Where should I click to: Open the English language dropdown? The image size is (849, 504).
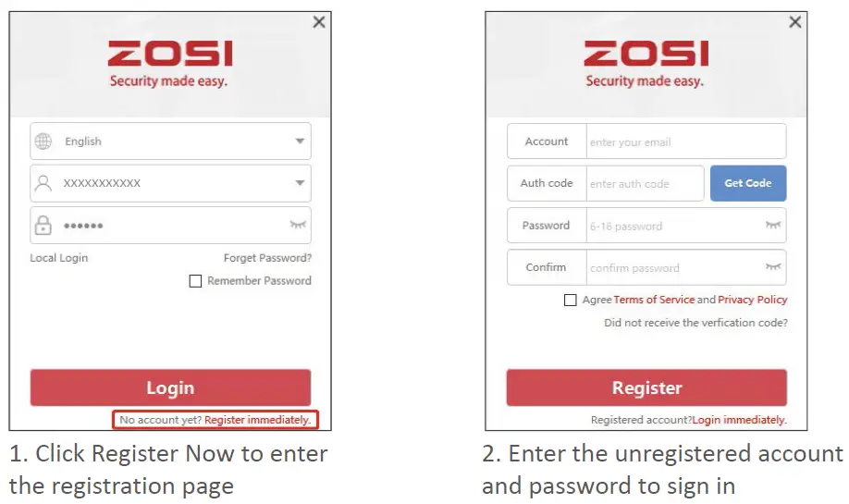(300, 141)
